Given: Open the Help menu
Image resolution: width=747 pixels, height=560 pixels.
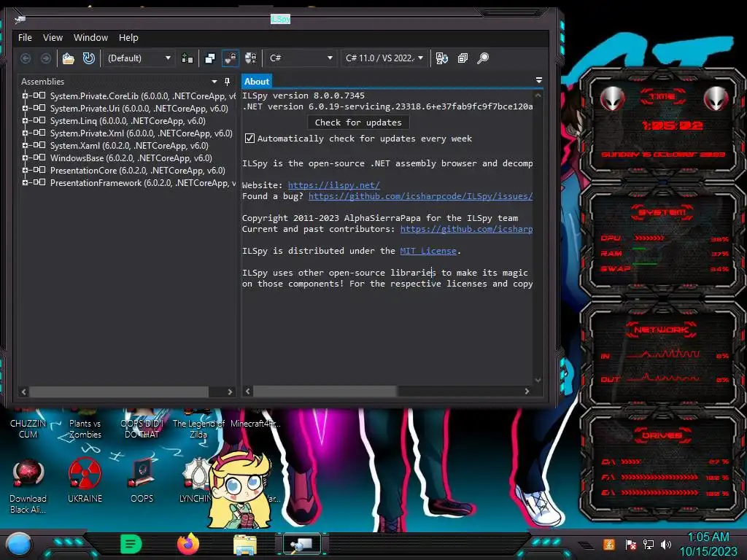Looking at the screenshot, I should 128,38.
